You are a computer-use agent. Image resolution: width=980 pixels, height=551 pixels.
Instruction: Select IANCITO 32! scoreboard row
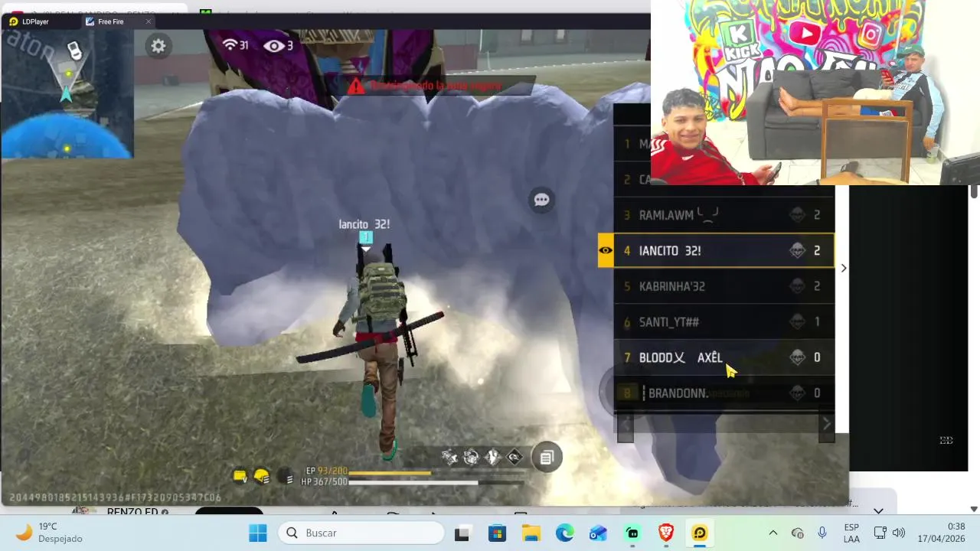(x=724, y=250)
